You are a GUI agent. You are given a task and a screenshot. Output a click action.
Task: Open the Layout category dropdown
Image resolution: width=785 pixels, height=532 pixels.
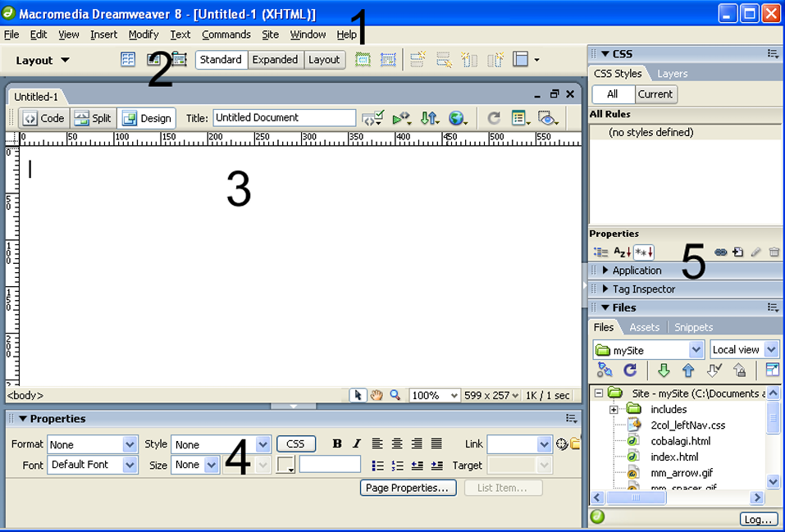pyautogui.click(x=43, y=61)
